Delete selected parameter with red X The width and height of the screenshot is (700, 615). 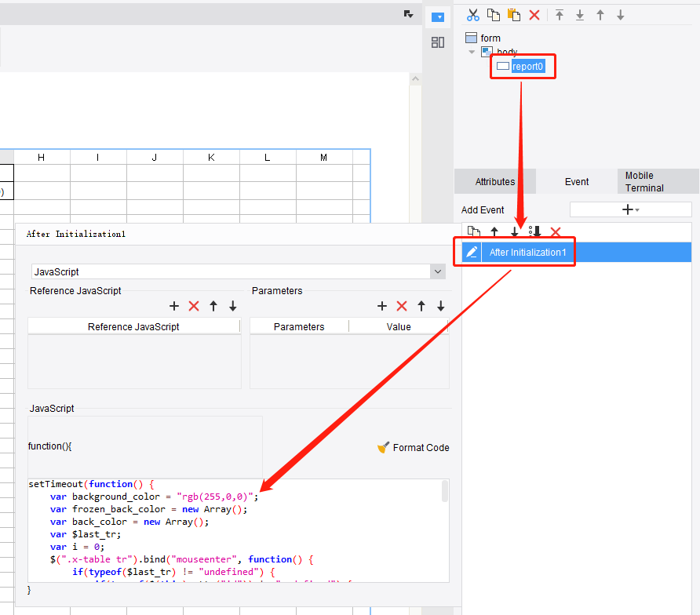402,306
